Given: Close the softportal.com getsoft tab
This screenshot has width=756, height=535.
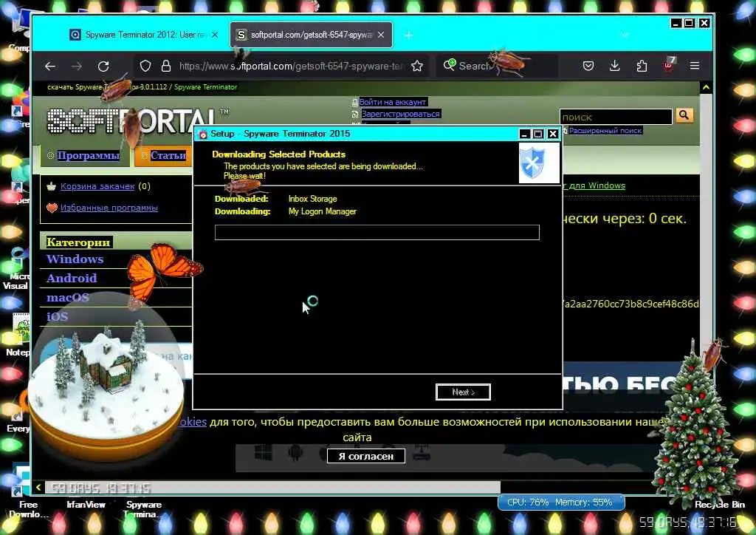Looking at the screenshot, I should click(x=381, y=35).
